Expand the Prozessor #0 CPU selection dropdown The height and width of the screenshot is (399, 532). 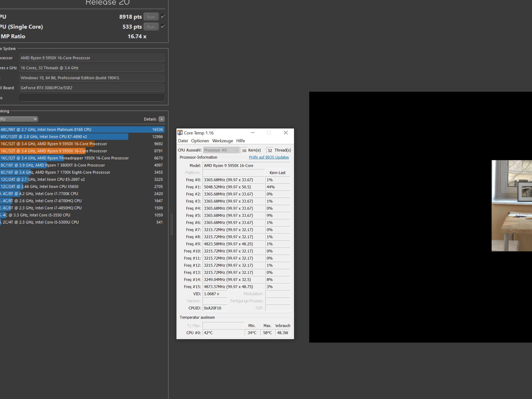click(x=221, y=150)
